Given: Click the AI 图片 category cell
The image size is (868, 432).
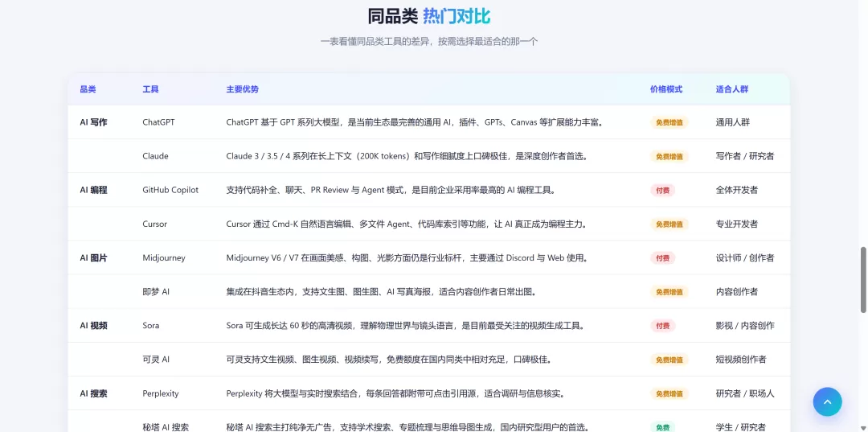Looking at the screenshot, I should 93,258.
